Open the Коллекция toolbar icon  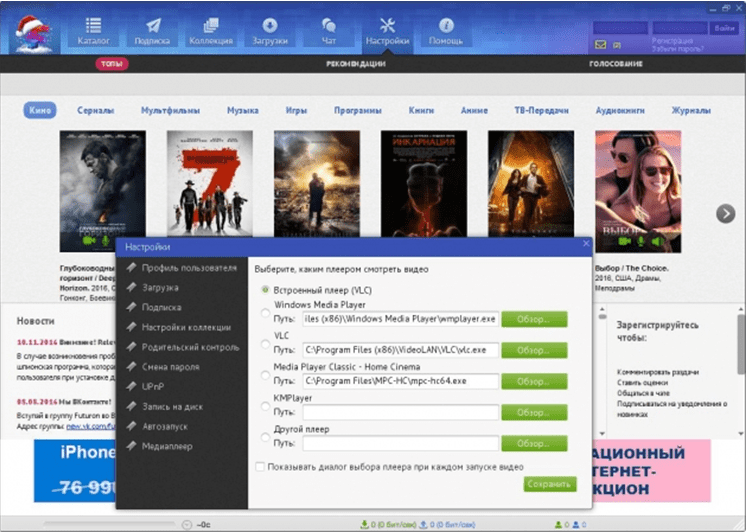[211, 30]
